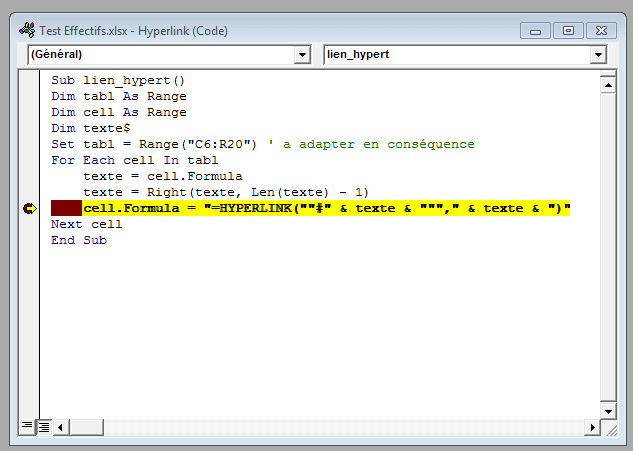
Task: Open the lien_hypert procedure dropdown
Action: tap(598, 55)
